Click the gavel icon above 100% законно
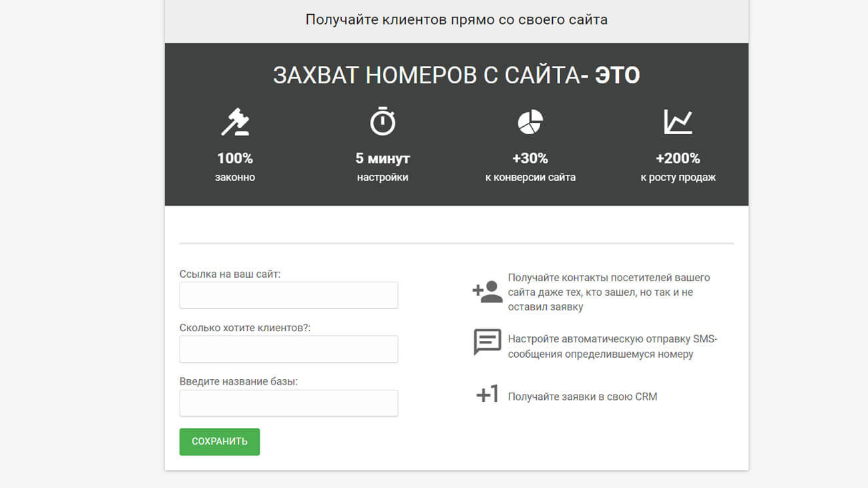Screen dimensions: 868x488 click(235, 122)
